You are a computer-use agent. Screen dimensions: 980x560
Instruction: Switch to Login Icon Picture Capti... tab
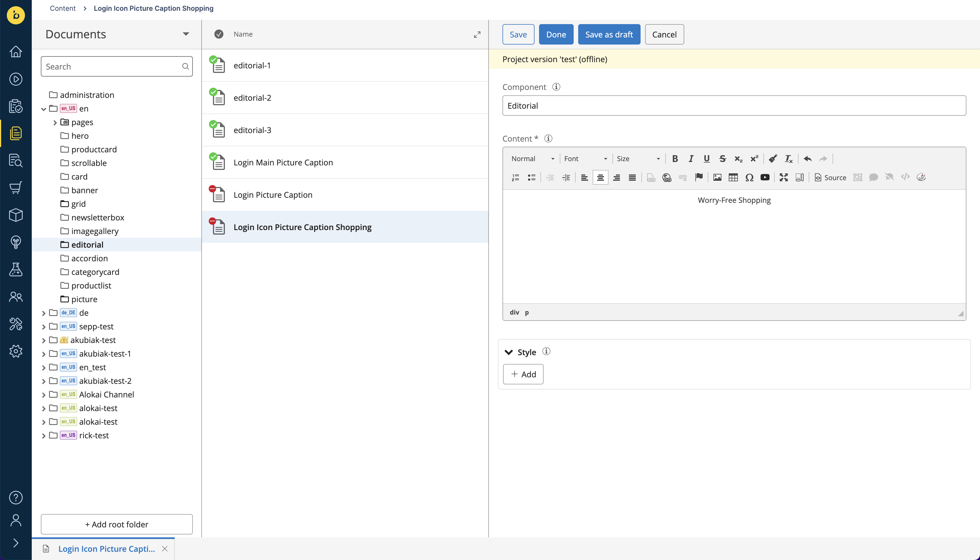click(x=107, y=549)
